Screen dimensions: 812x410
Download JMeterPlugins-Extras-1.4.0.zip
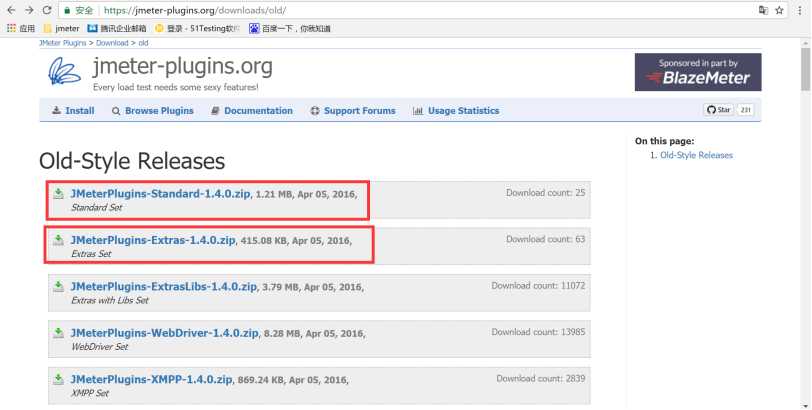click(x=153, y=240)
